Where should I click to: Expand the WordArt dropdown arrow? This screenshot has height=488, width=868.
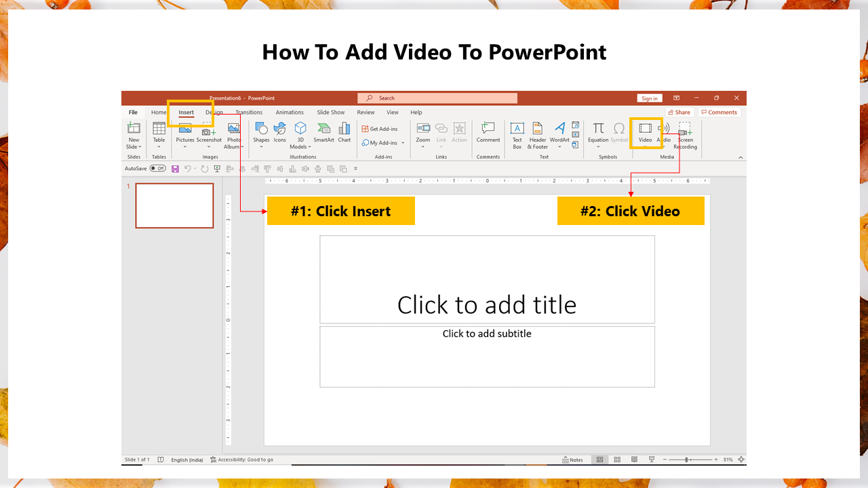pyautogui.click(x=559, y=147)
